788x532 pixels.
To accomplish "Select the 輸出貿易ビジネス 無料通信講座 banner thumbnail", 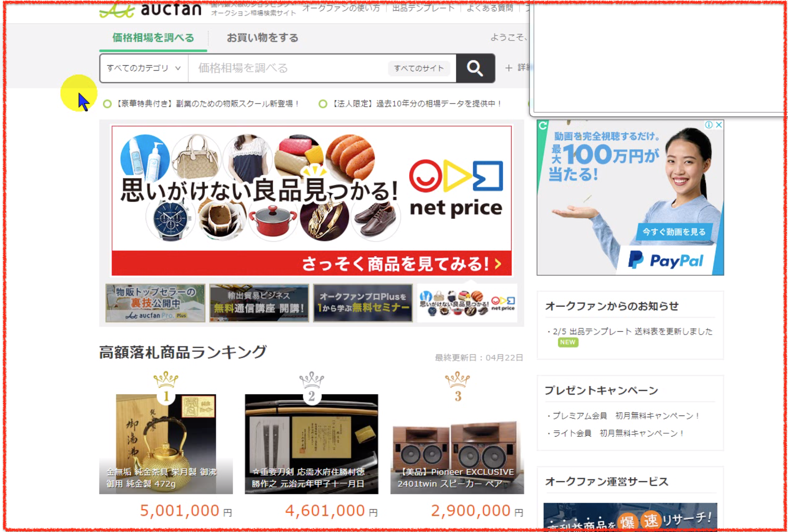I will (259, 303).
